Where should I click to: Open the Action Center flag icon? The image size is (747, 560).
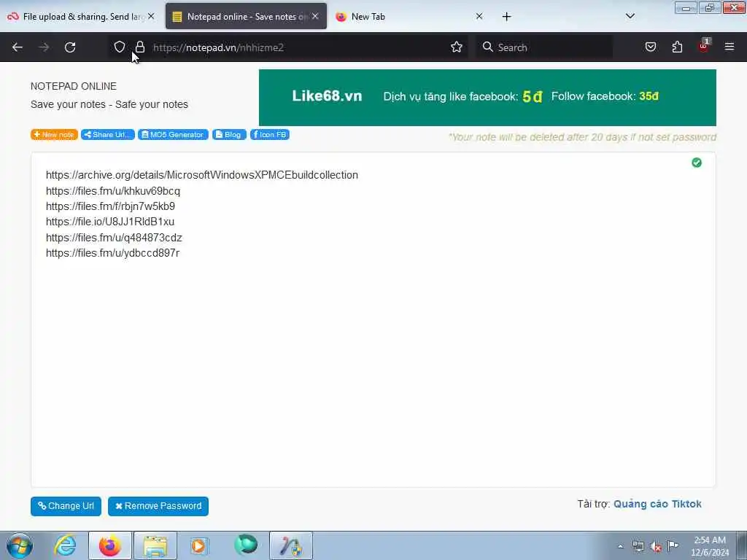click(673, 545)
